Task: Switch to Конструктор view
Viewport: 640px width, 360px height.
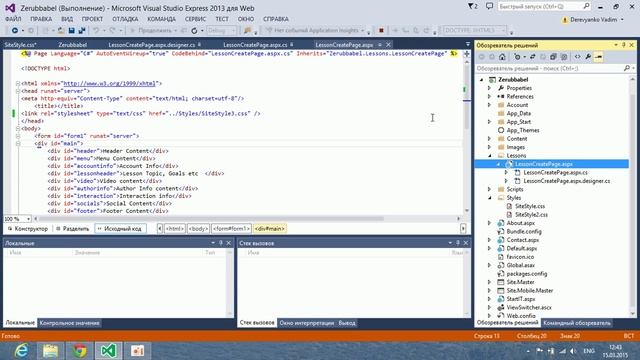Action: [28, 229]
